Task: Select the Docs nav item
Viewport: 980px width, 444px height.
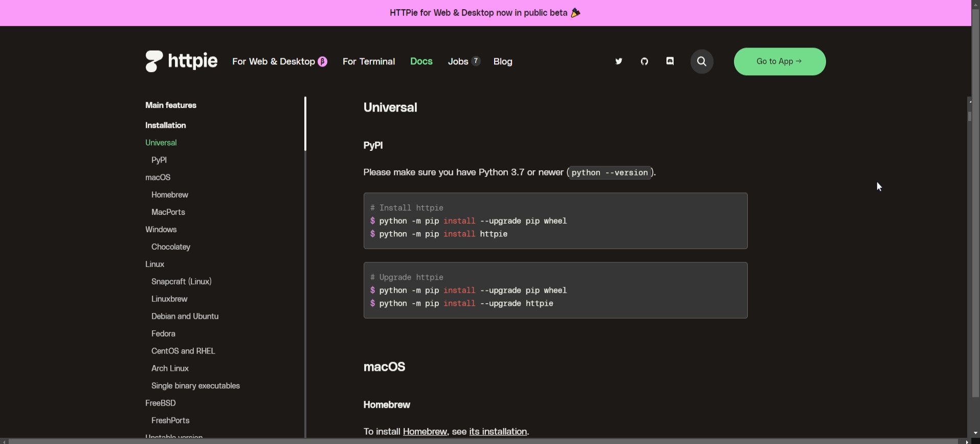Action: pyautogui.click(x=422, y=61)
